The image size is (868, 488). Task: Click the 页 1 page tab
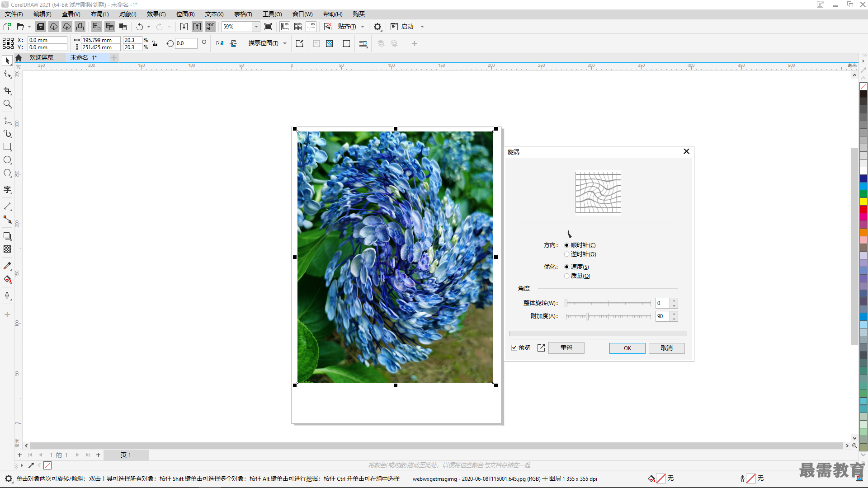click(x=126, y=455)
